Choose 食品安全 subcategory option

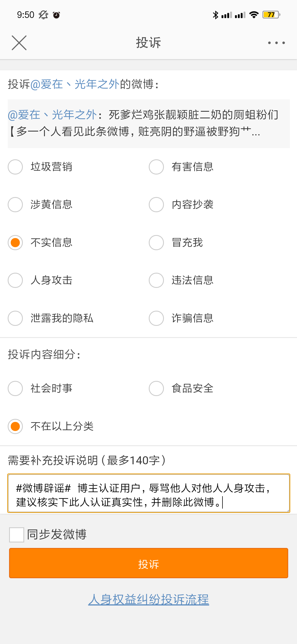click(x=156, y=388)
